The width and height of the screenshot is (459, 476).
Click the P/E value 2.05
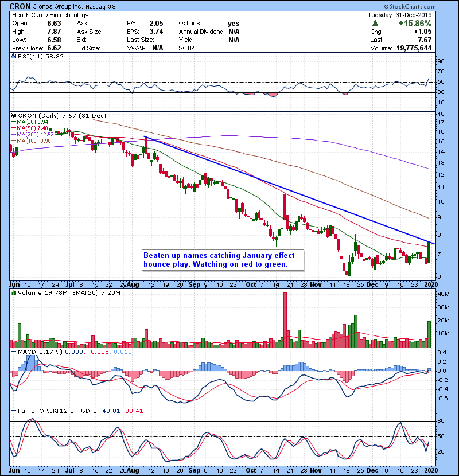pos(156,24)
